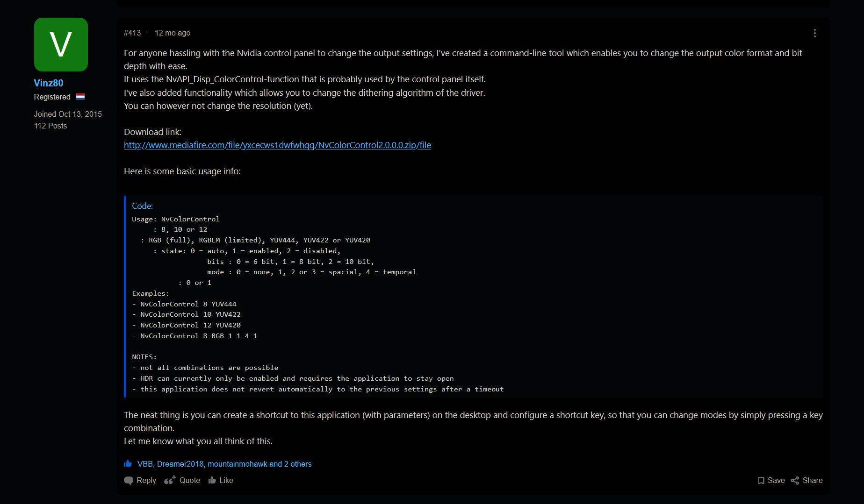Open mountainmohawk's profile from likes list

point(238,464)
